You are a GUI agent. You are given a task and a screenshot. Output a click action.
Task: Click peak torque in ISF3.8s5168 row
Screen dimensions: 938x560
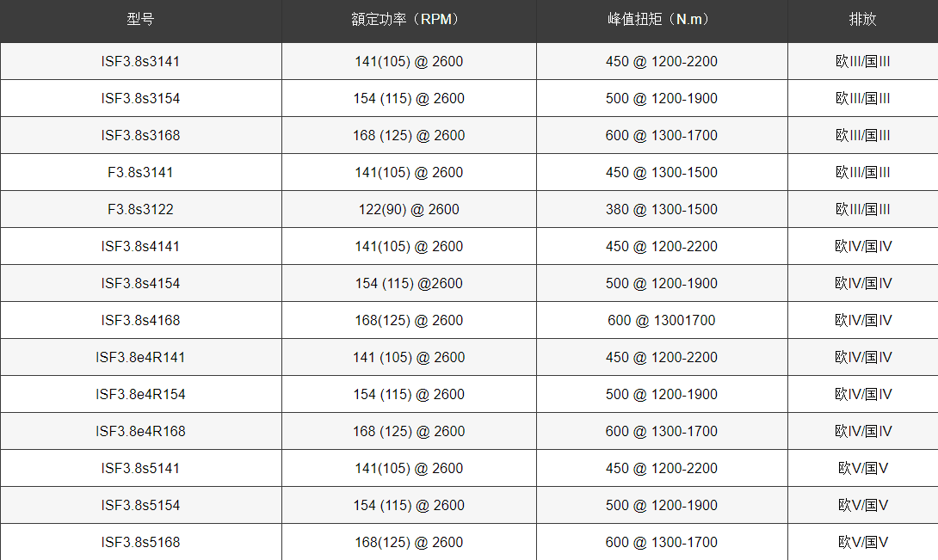tap(662, 543)
